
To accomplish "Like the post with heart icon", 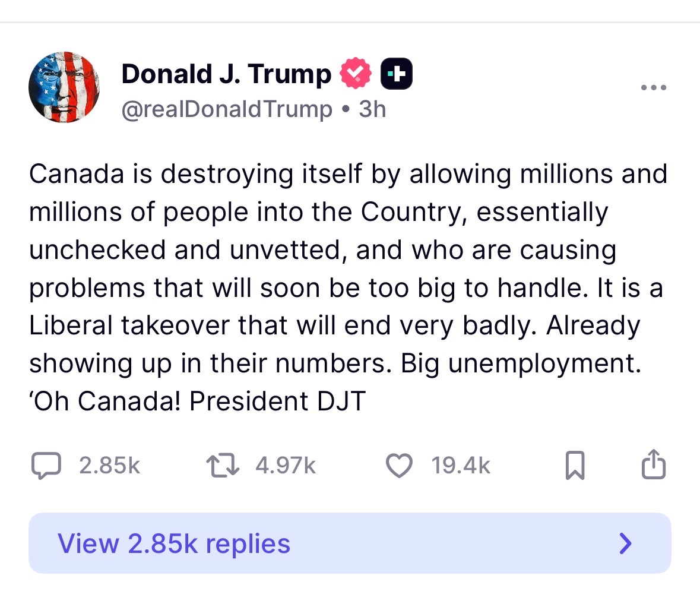I will 398,466.
